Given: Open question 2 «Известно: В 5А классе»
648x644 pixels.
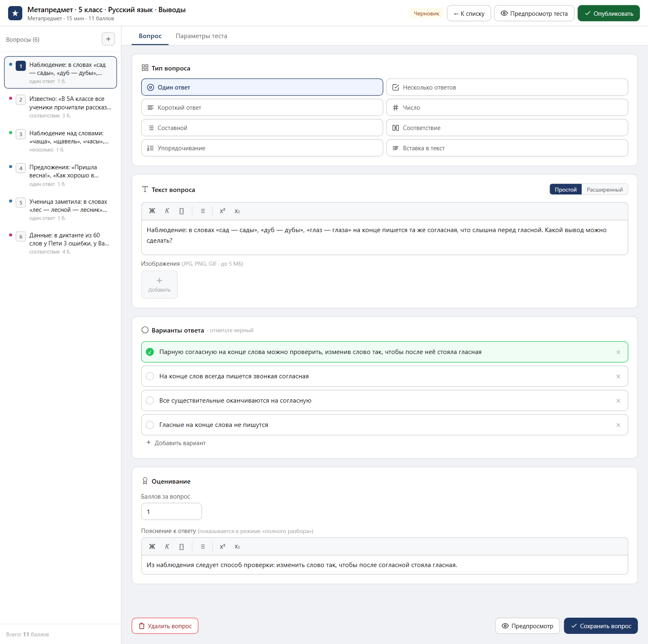Looking at the screenshot, I should 60,107.
